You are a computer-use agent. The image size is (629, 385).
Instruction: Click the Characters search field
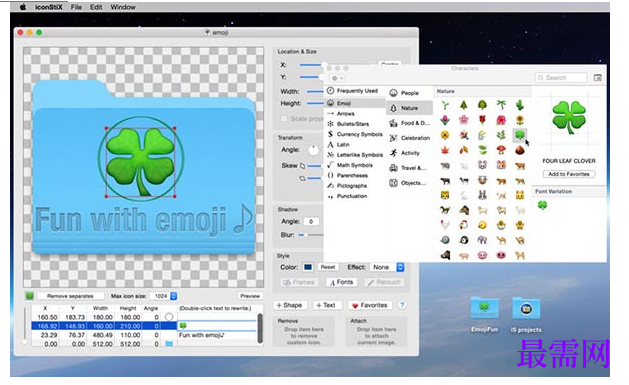[561, 77]
